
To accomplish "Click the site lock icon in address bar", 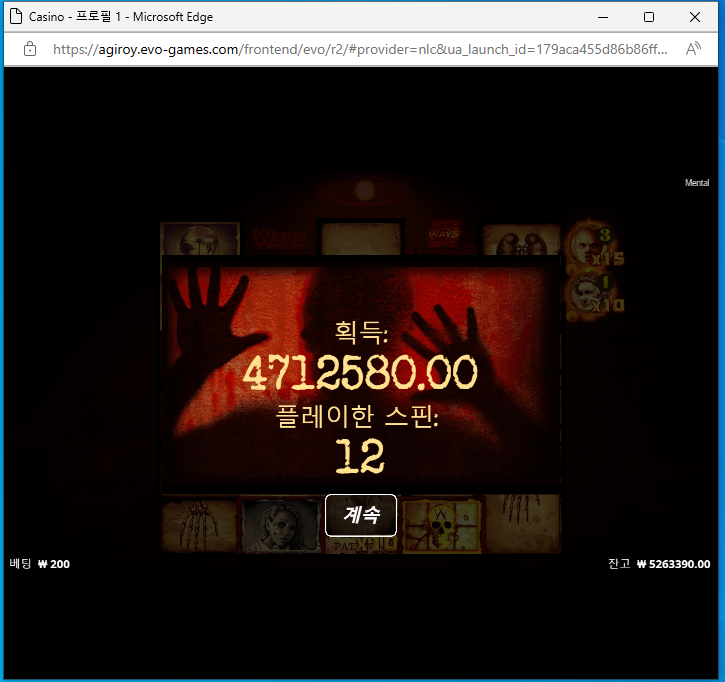I will click(30, 49).
